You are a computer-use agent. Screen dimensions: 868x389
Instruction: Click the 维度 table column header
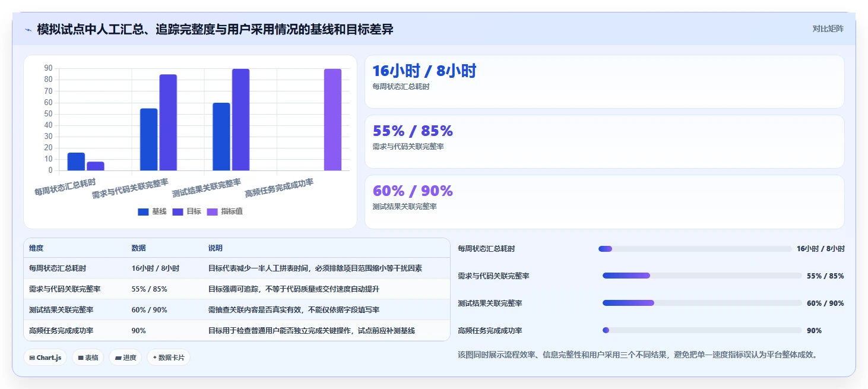coord(36,248)
